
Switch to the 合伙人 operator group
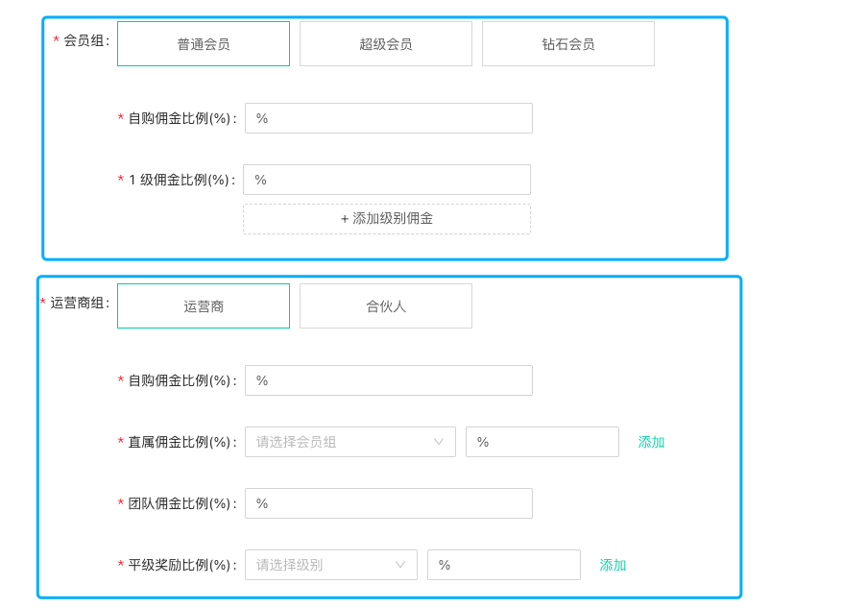coord(386,306)
